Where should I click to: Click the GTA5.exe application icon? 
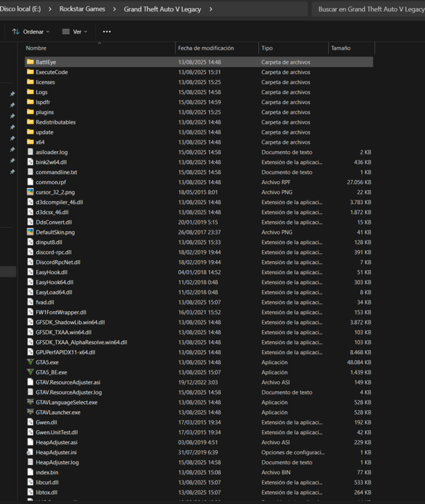pyautogui.click(x=30, y=362)
